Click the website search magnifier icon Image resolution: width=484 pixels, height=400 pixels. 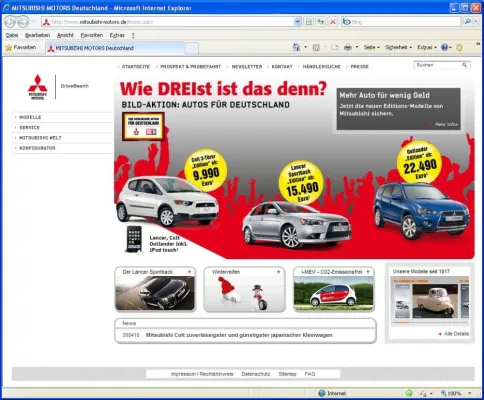465,65
